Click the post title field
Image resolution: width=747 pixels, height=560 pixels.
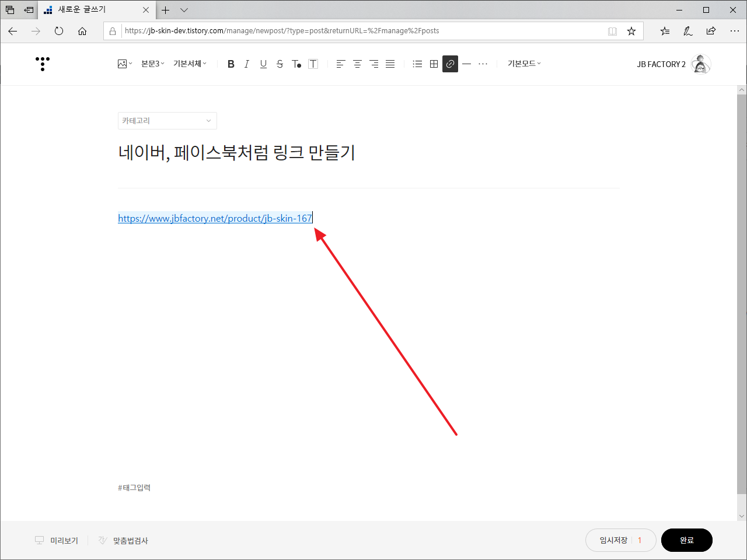(369, 153)
